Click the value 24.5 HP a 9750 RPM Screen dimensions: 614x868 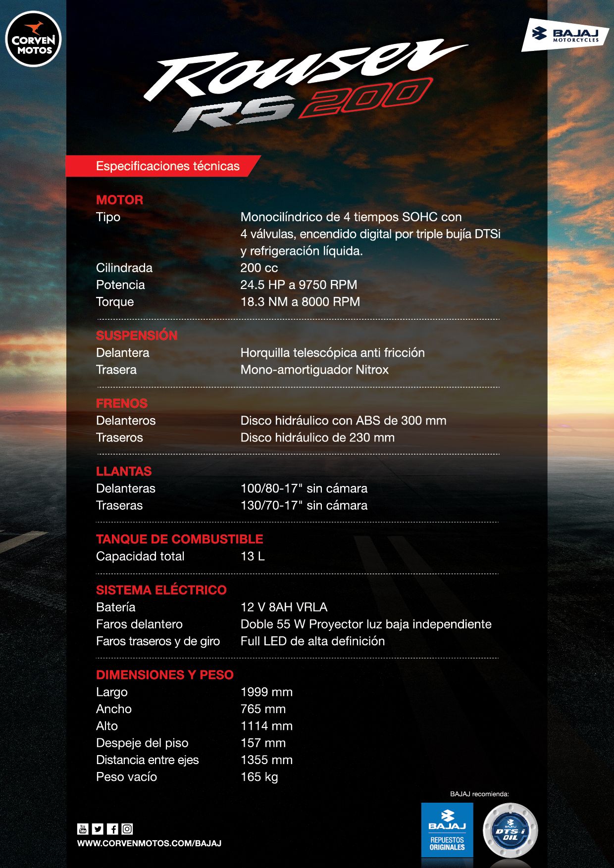pos(299,285)
